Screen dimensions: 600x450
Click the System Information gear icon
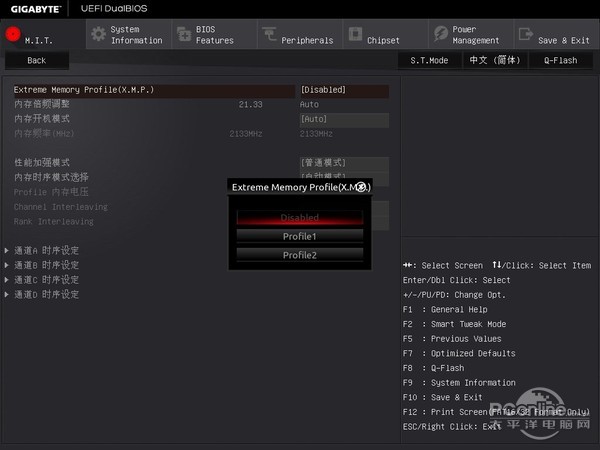[x=98, y=34]
